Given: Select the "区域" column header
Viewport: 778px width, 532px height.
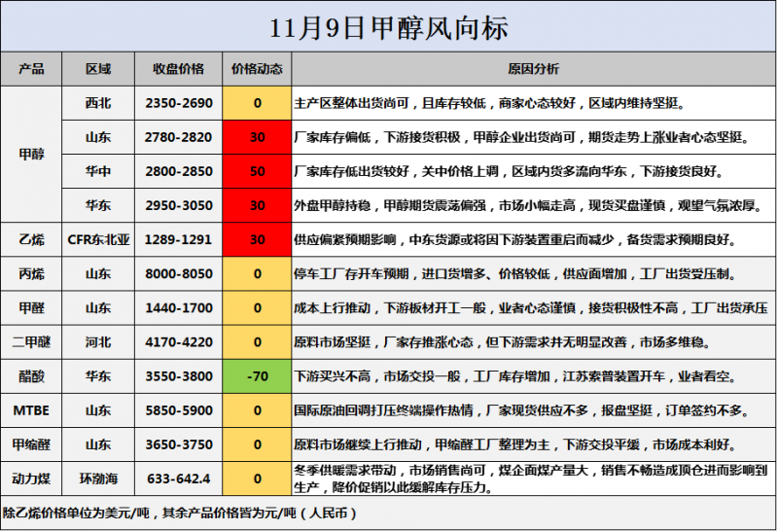Looking at the screenshot, I should [x=98, y=69].
